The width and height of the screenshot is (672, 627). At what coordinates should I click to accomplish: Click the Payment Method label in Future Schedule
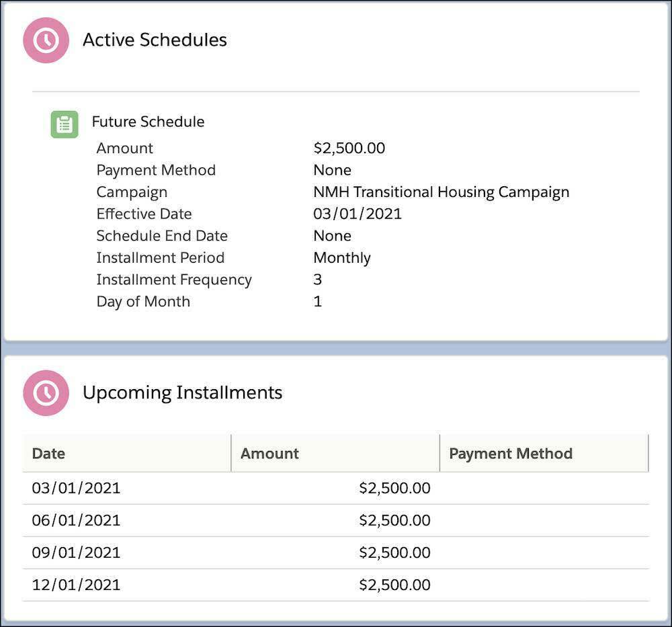tap(156, 171)
